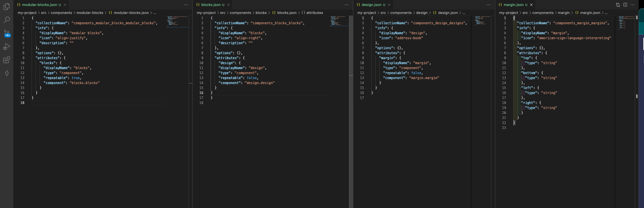The image size is (644, 208).
Task: Click "margin.margin" component value
Action: pyautogui.click(x=424, y=78)
